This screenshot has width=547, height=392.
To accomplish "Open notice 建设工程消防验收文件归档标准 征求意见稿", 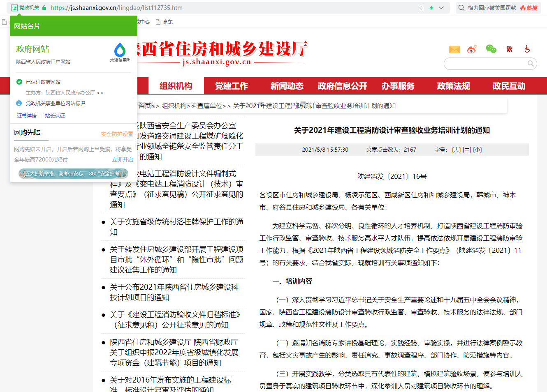I will click(175, 320).
